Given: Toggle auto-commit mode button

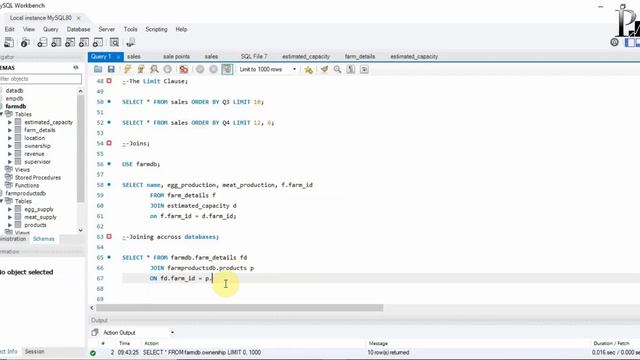Looking at the screenshot, I should click(x=227, y=69).
